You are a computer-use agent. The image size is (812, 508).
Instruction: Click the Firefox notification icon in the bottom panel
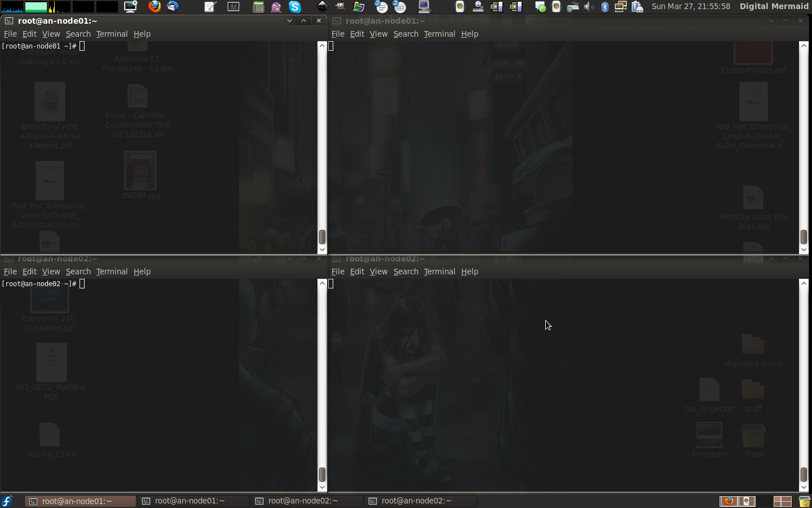click(729, 501)
